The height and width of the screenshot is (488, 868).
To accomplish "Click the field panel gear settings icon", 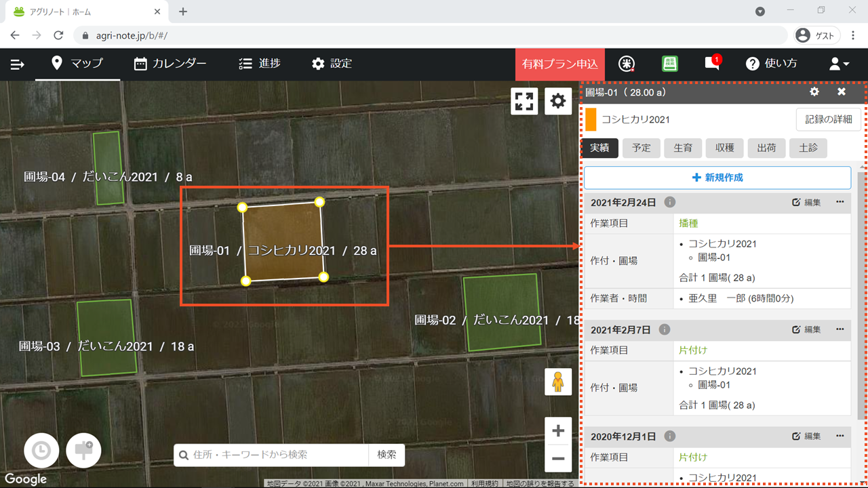I will pyautogui.click(x=814, y=92).
